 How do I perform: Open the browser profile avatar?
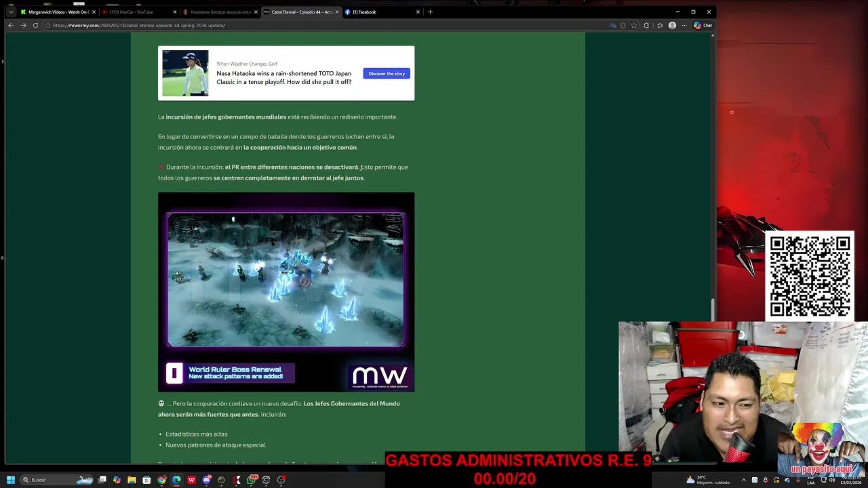(x=672, y=25)
